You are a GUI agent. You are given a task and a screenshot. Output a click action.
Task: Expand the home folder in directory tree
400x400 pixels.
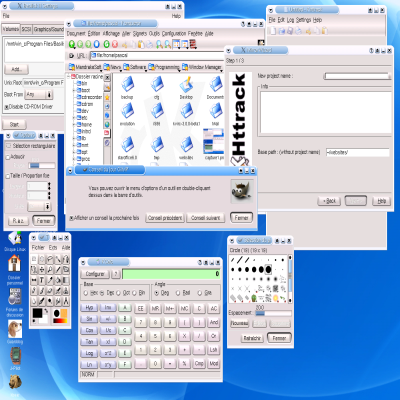[74, 124]
